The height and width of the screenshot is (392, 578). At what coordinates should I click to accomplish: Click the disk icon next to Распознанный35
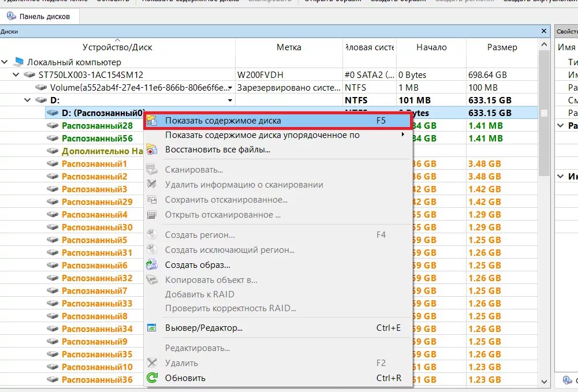(53, 354)
